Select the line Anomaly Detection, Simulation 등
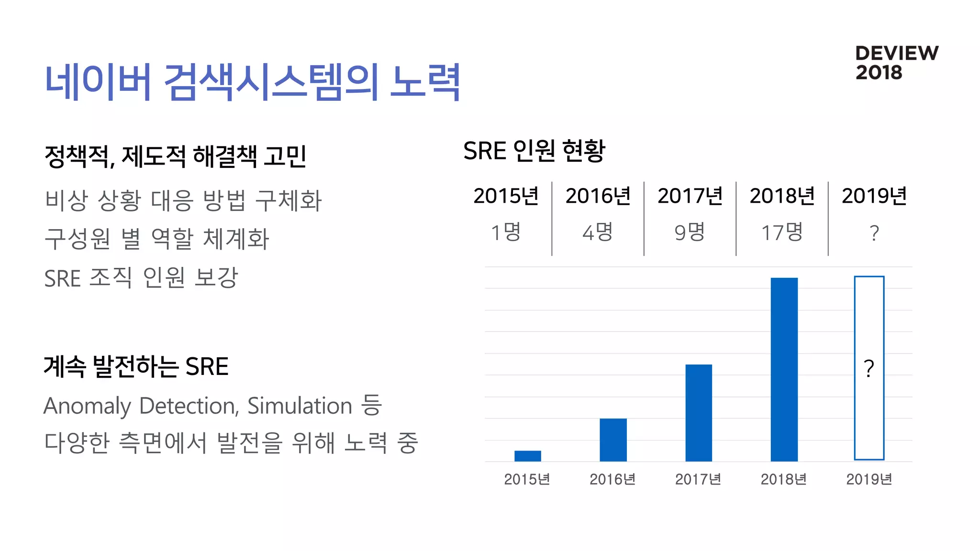 [213, 406]
